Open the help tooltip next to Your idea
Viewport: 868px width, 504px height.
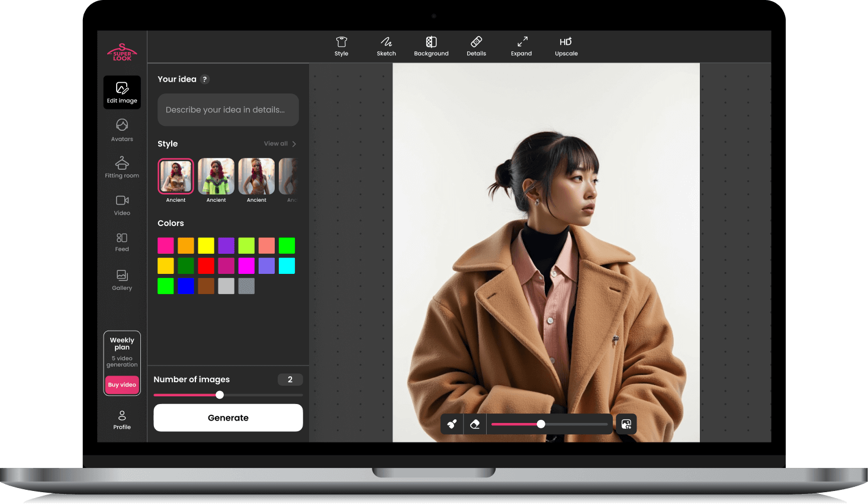point(205,79)
